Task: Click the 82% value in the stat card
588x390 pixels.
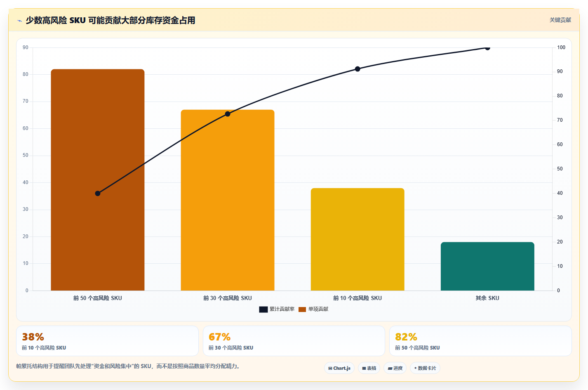Action: [406, 337]
